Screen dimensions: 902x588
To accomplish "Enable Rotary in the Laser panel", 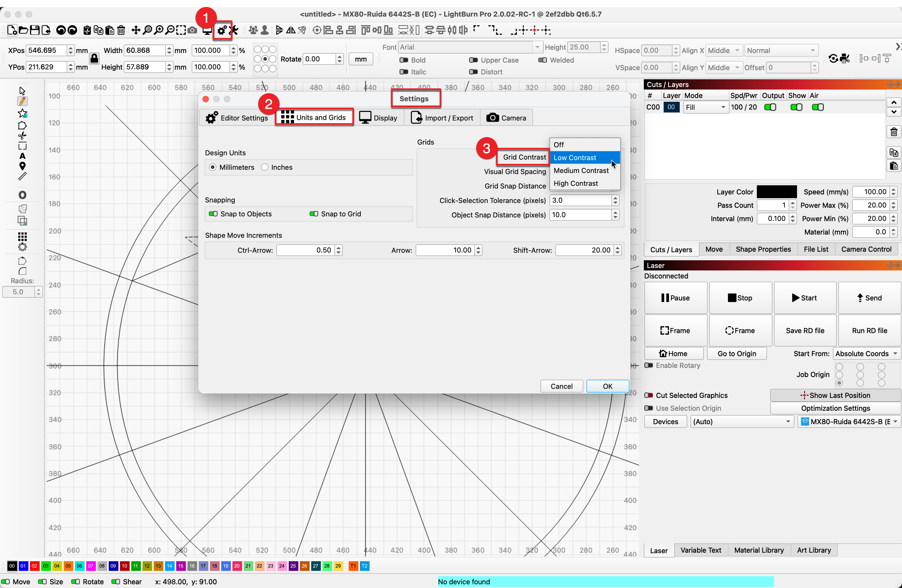I will [x=649, y=365].
